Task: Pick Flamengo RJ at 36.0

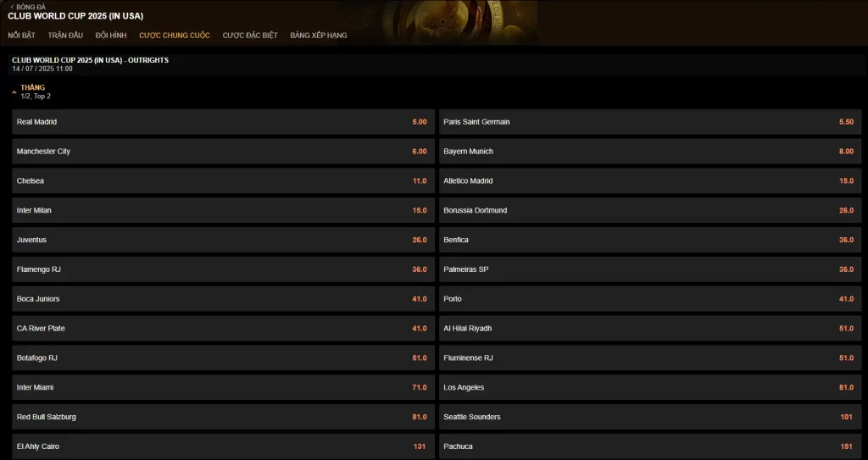Action: (x=223, y=269)
